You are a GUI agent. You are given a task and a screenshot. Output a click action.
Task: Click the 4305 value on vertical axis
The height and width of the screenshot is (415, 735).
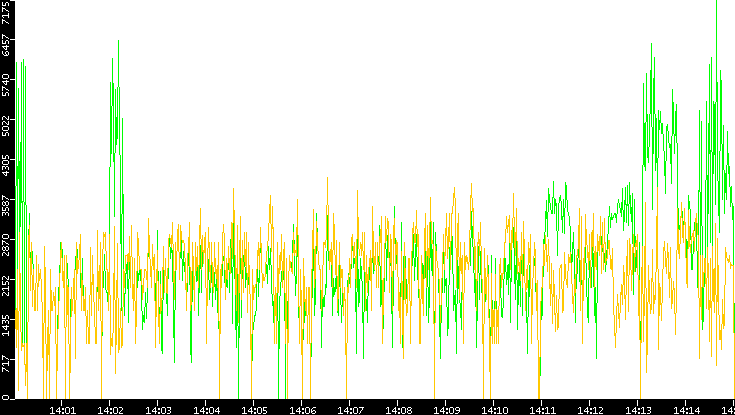pyautogui.click(x=6, y=164)
